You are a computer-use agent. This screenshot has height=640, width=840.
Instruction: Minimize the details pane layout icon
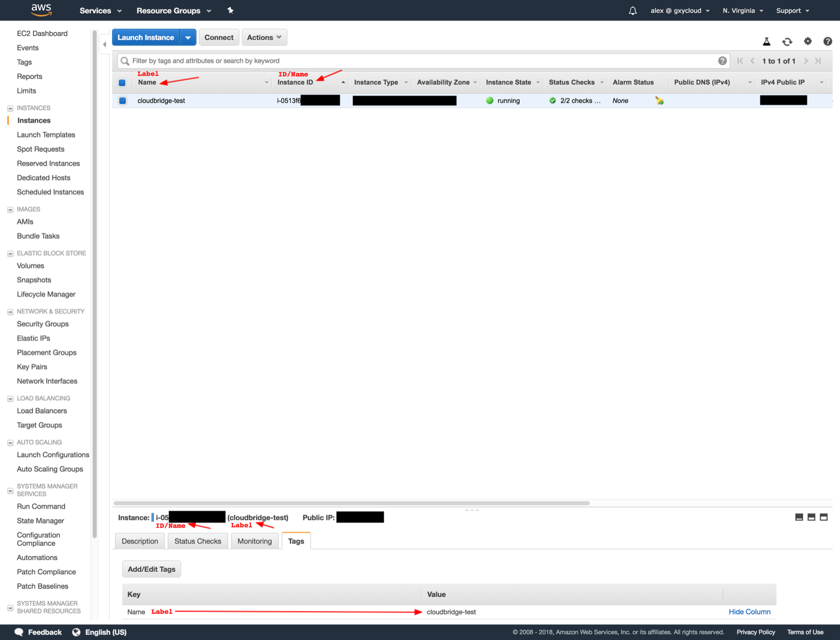tap(799, 517)
